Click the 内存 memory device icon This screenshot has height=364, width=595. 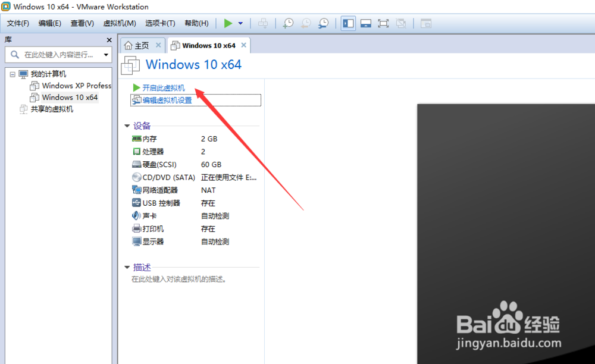pos(137,139)
